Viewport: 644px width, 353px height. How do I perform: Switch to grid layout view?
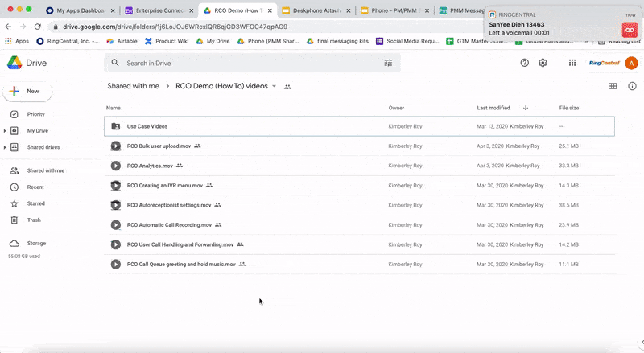tap(613, 86)
